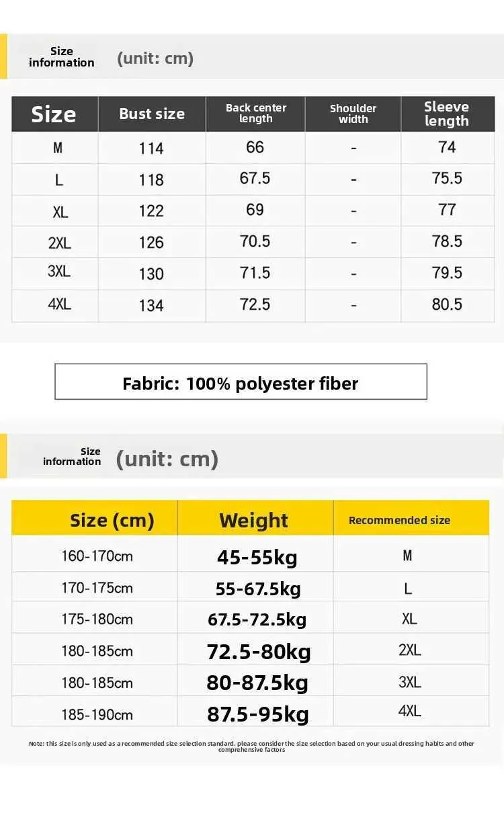The width and height of the screenshot is (504, 819).
Task: Click bust size value 114
Action: click(151, 148)
